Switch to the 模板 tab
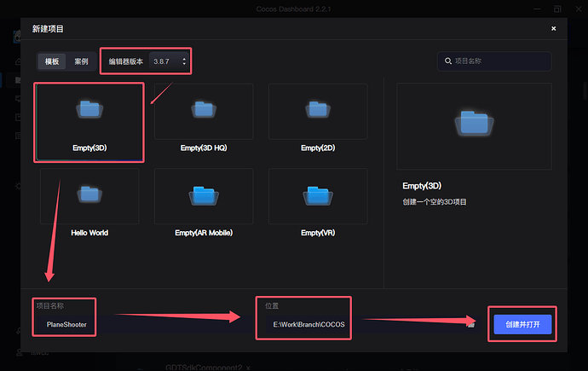 pyautogui.click(x=52, y=61)
